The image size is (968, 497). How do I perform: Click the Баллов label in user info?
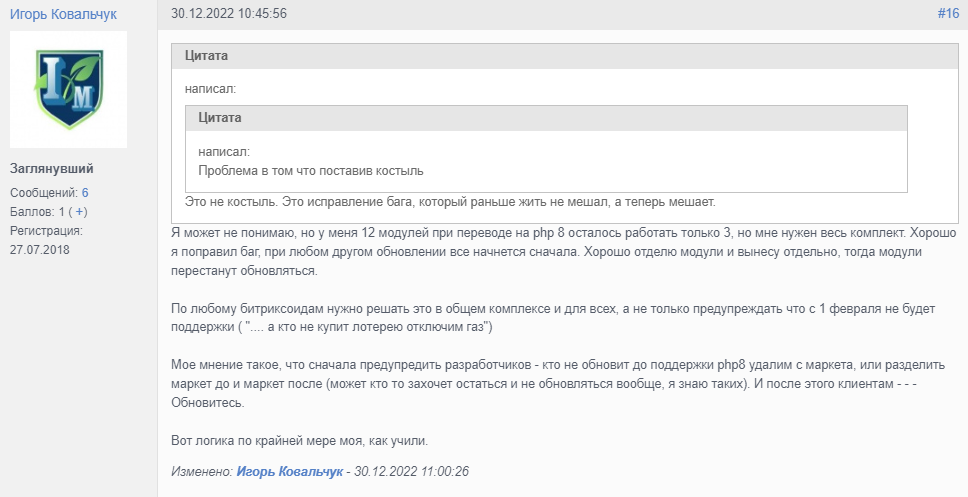click(x=32, y=212)
